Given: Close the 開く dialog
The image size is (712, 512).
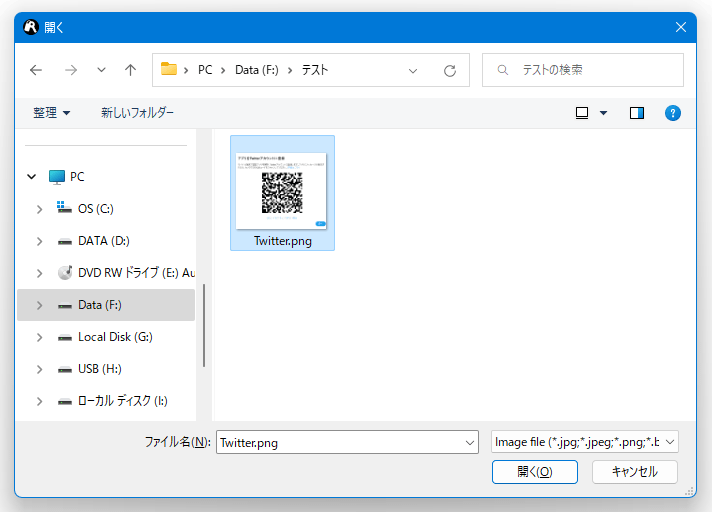Looking at the screenshot, I should coord(681,27).
